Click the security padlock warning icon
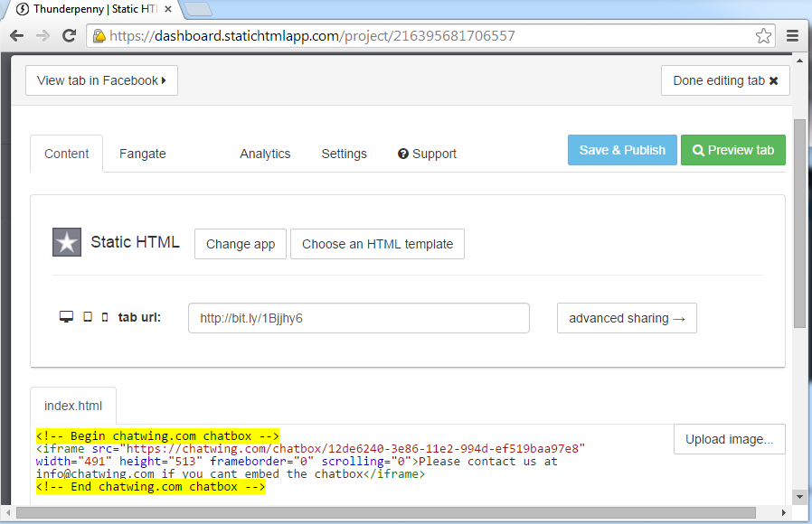Image resolution: width=812 pixels, height=524 pixels. click(99, 36)
